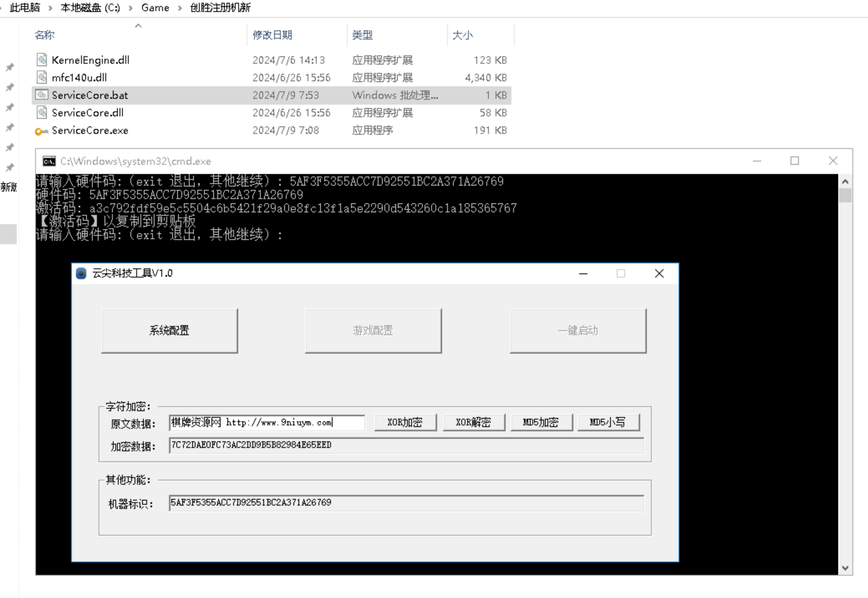Click 创胜注册机新 breadcrumb folder
This screenshot has height=598, width=868.
pyautogui.click(x=221, y=8)
